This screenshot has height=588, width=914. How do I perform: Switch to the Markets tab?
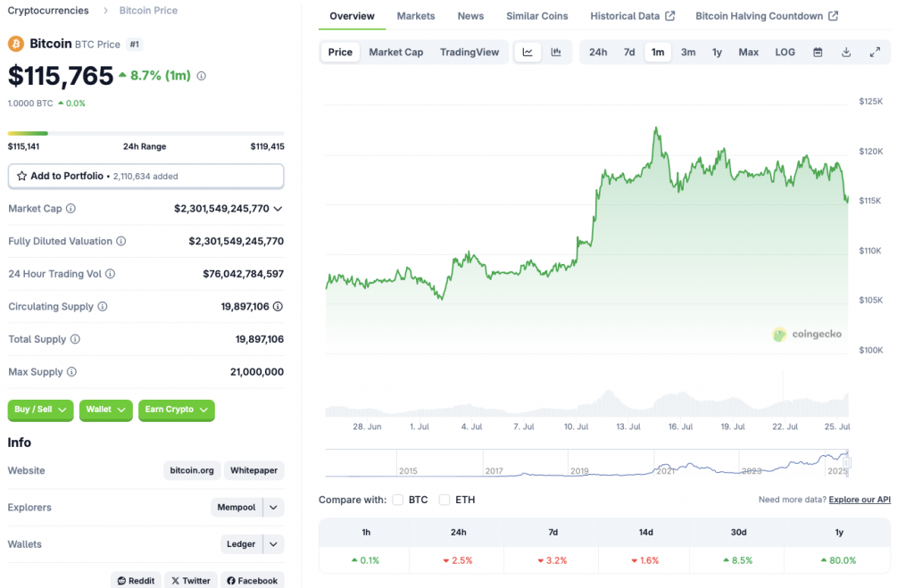point(416,15)
